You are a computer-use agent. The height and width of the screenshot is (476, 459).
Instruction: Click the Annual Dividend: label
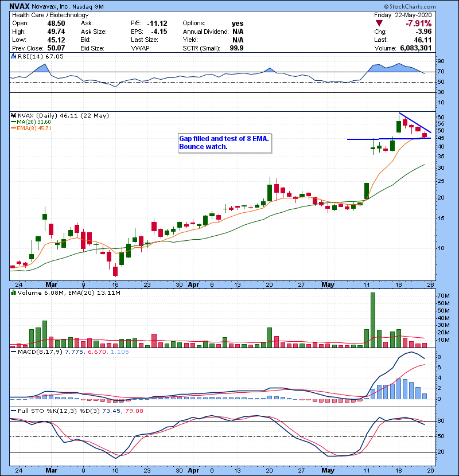click(205, 32)
